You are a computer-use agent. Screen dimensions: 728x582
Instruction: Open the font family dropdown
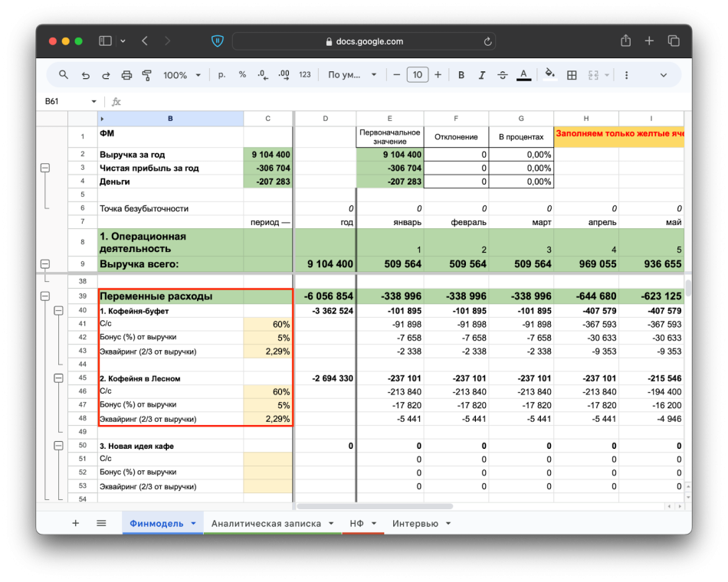[x=353, y=75]
